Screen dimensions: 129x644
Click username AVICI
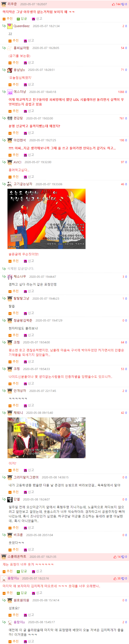pyautogui.click(x=17, y=162)
